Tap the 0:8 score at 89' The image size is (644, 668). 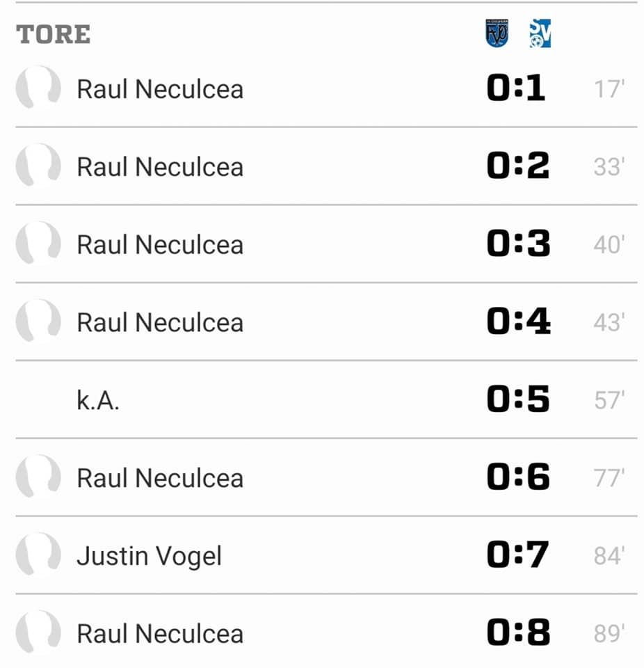(518, 633)
